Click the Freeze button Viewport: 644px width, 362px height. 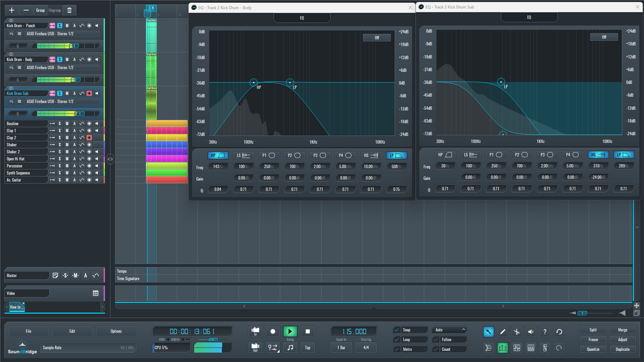[x=593, y=340]
